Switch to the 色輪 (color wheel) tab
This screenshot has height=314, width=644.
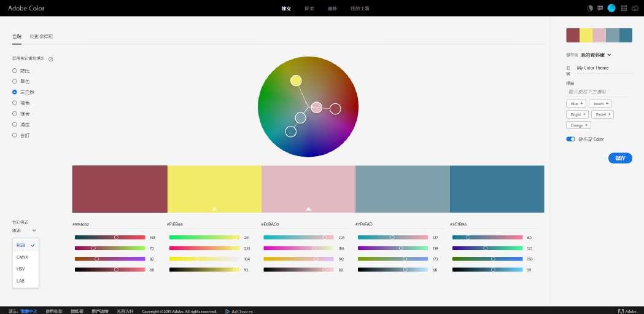[x=17, y=37]
